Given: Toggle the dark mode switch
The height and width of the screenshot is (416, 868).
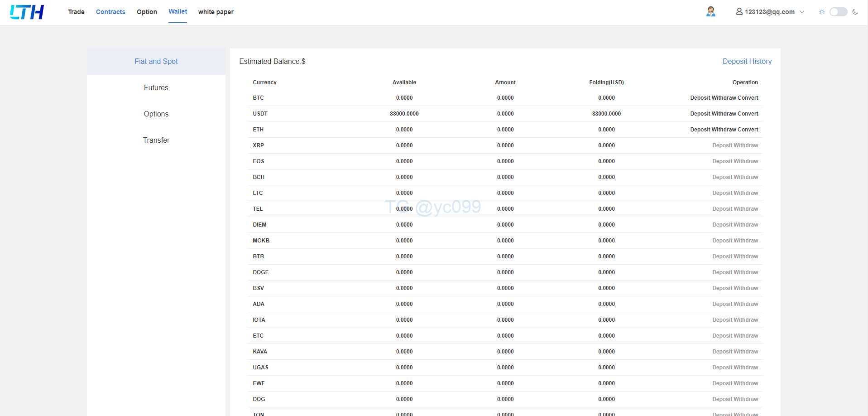Looking at the screenshot, I should coord(838,12).
